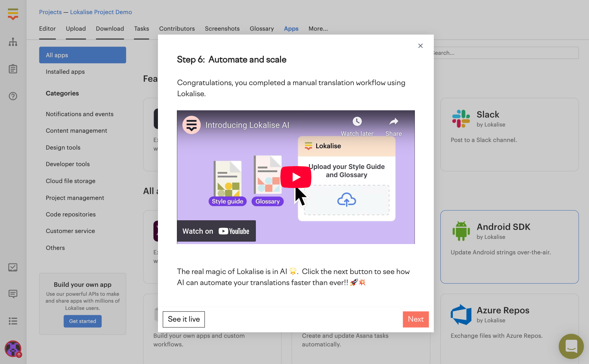
Task: Select Customer service category
Action: 70,231
